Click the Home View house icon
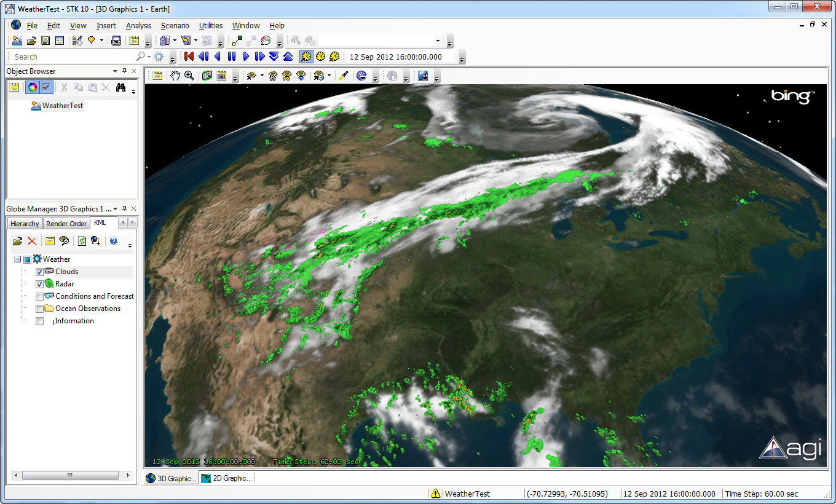The height and width of the screenshot is (504, 836). point(272,76)
